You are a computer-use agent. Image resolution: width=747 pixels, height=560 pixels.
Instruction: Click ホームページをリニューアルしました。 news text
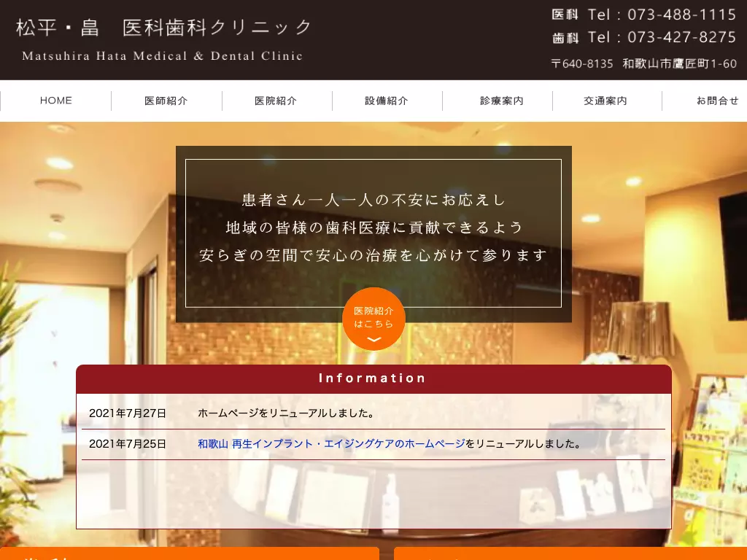287,413
